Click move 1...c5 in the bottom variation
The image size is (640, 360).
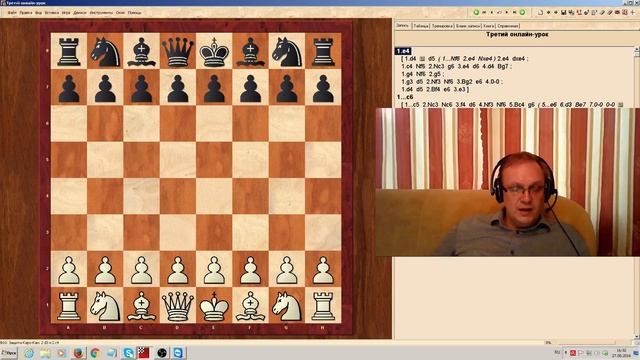coord(411,104)
